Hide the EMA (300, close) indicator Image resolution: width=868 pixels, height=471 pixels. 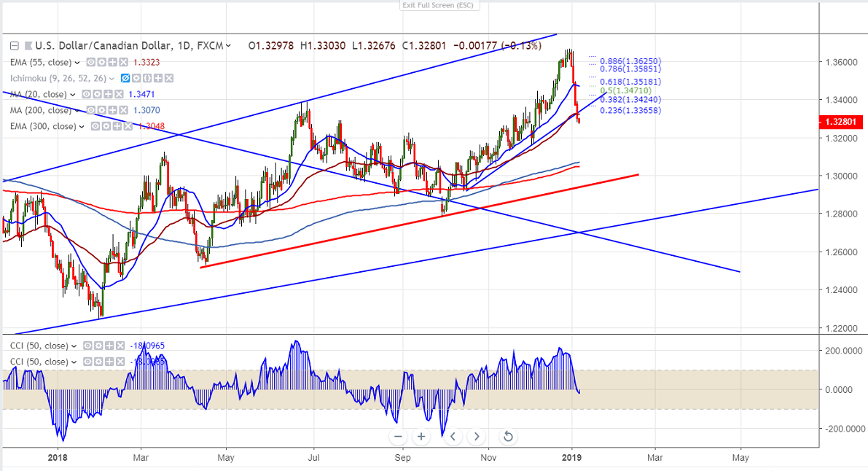(x=95, y=126)
